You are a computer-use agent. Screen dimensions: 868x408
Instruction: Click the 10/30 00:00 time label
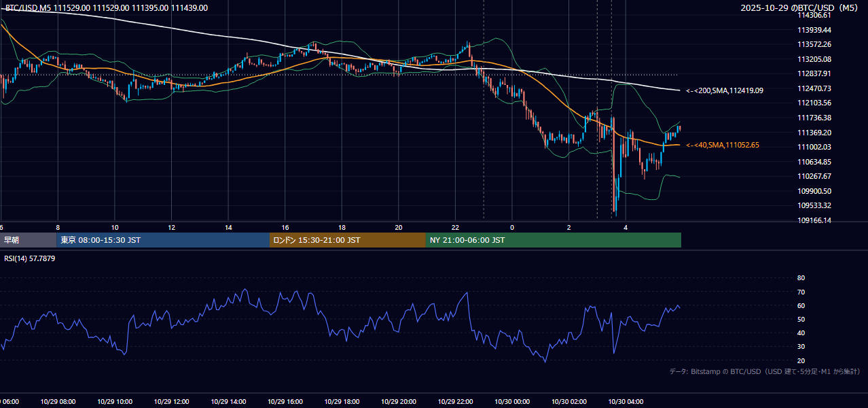[x=512, y=402]
